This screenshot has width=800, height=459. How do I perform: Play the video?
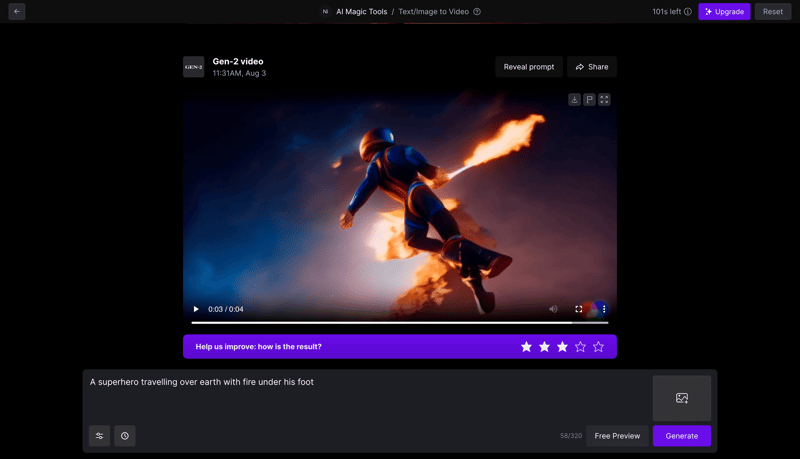[196, 309]
